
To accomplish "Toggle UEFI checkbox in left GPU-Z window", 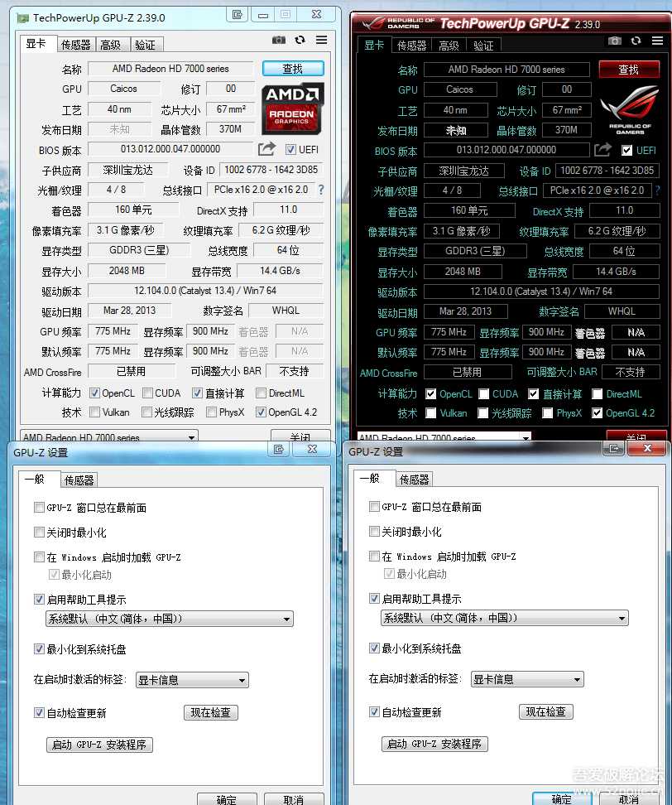I will [290, 149].
